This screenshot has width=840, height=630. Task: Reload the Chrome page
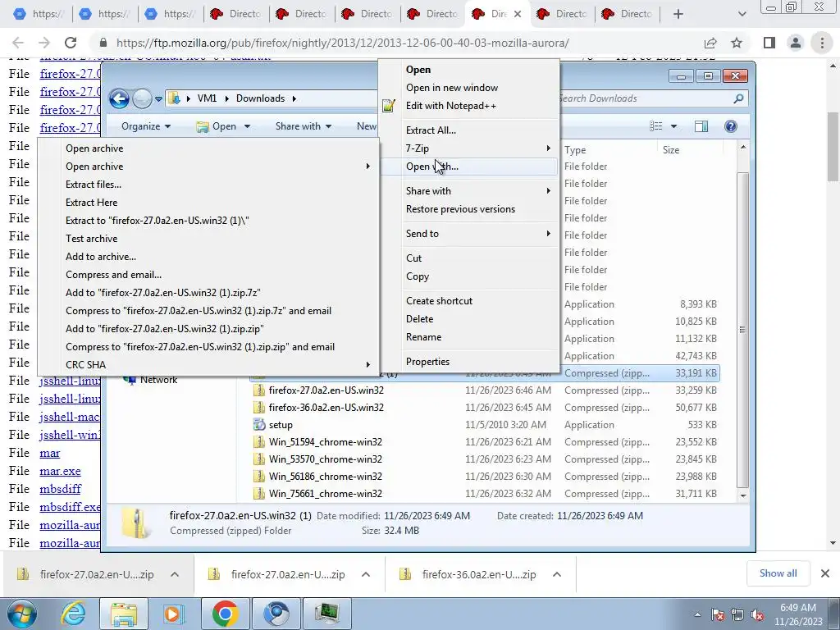[71, 43]
